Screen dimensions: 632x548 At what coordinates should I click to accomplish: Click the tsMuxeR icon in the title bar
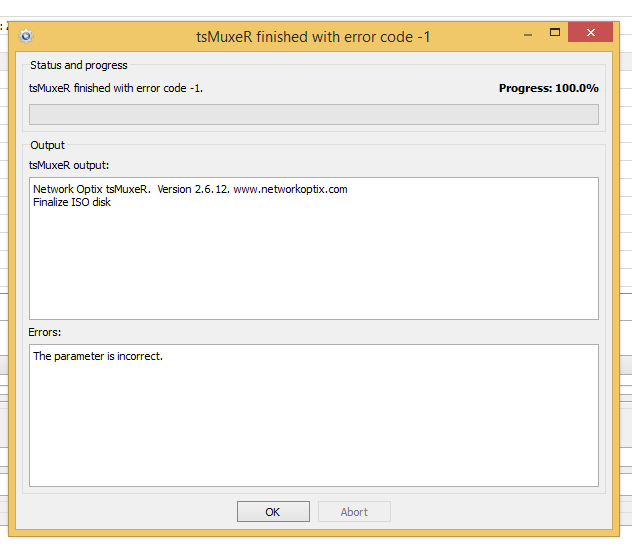(x=26, y=36)
